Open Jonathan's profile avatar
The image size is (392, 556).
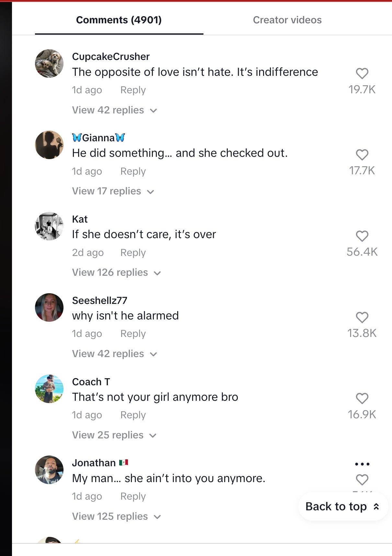(x=49, y=470)
